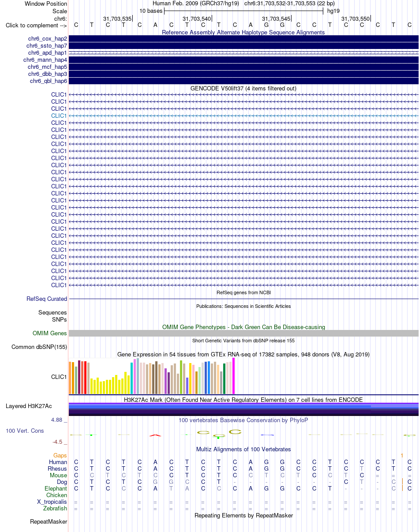
Task: Click the OMIM Genes label
Action: (x=50, y=333)
